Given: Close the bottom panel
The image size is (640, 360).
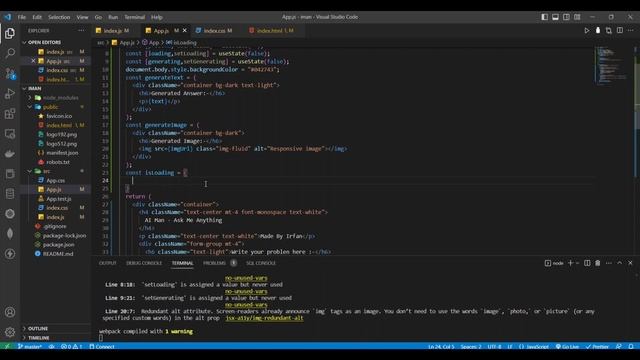Looking at the screenshot, I should tap(630, 263).
